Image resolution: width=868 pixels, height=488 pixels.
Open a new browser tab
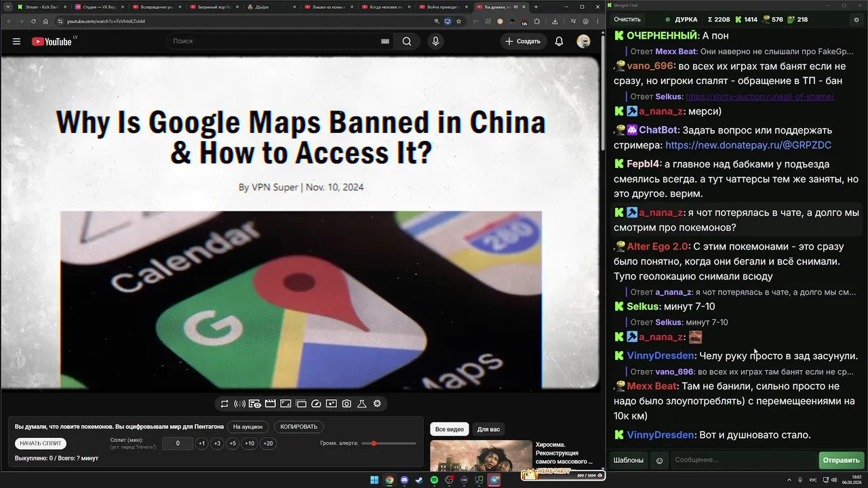pyautogui.click(x=536, y=7)
